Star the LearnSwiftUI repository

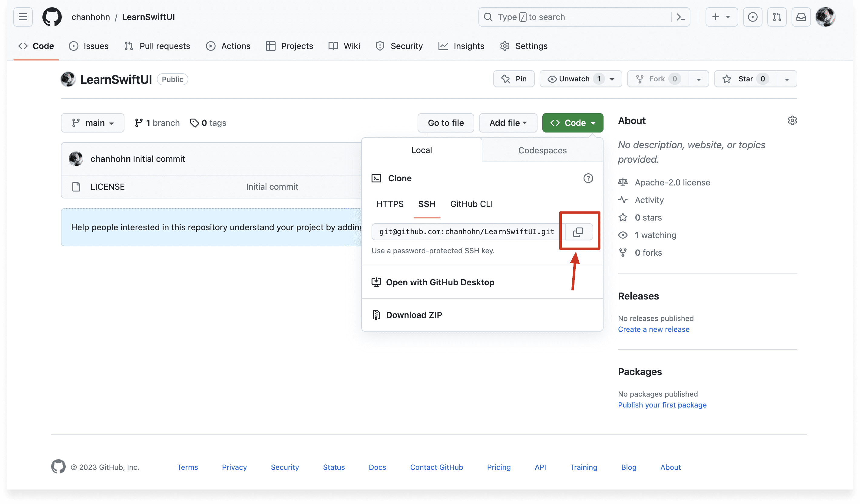point(745,79)
